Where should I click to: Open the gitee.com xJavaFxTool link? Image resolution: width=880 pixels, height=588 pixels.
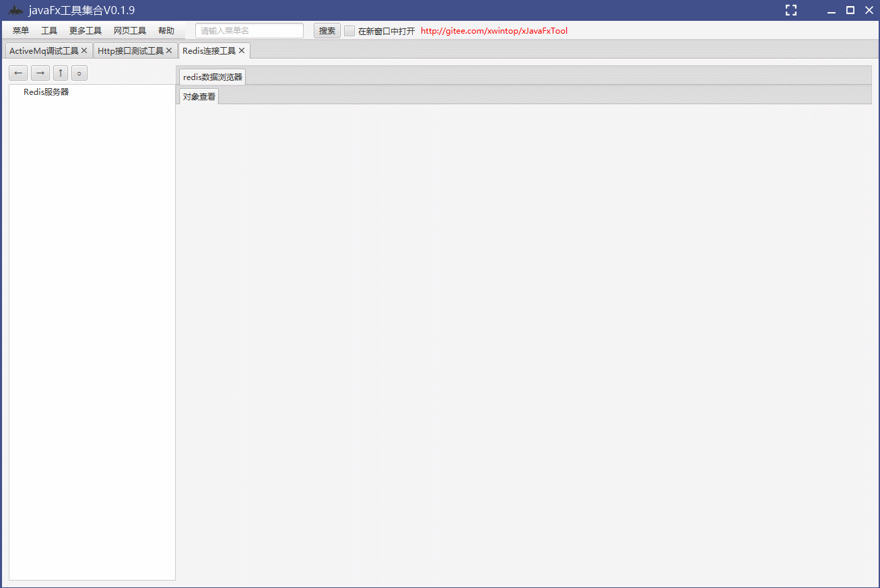pos(494,30)
